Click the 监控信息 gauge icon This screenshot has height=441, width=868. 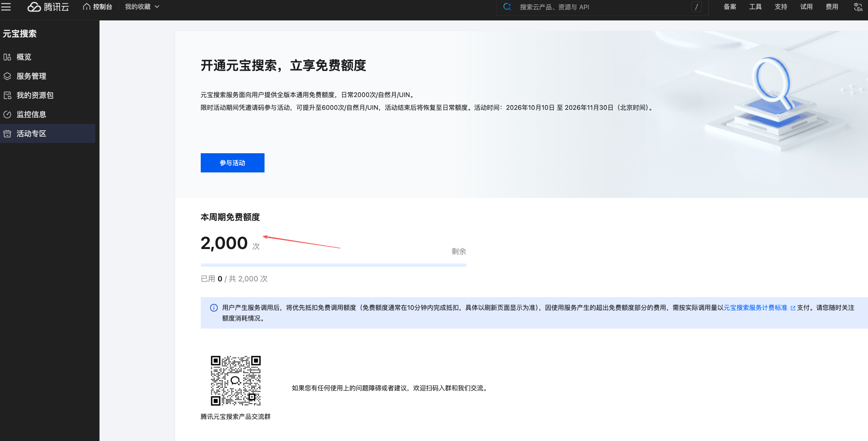pyautogui.click(x=7, y=115)
